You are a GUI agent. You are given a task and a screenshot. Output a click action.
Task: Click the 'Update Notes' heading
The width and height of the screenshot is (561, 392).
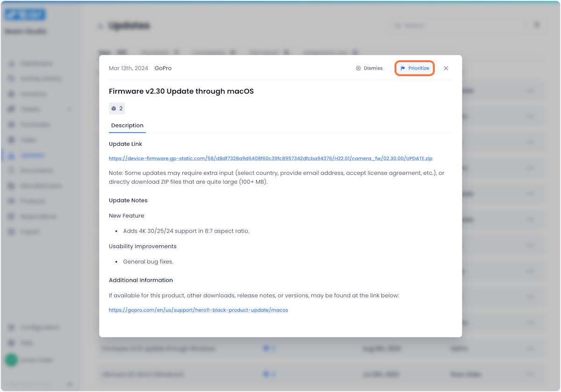click(128, 200)
